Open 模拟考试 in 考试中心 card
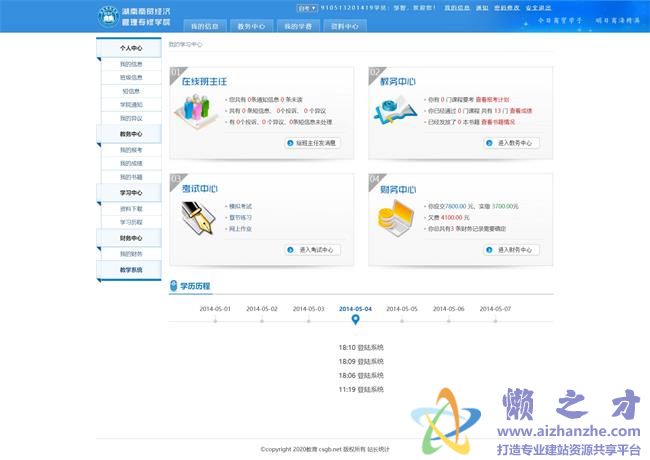Screen dimensions: 650x460 240,206
